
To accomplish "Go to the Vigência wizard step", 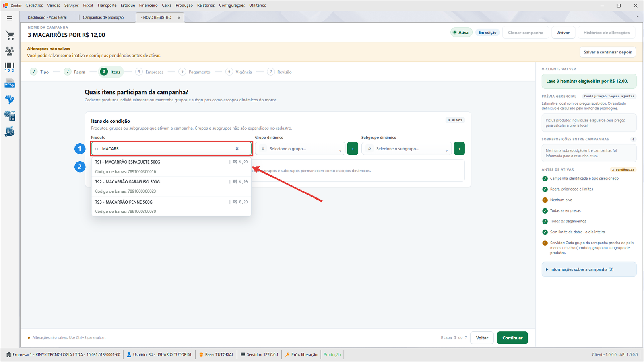I will tap(239, 72).
